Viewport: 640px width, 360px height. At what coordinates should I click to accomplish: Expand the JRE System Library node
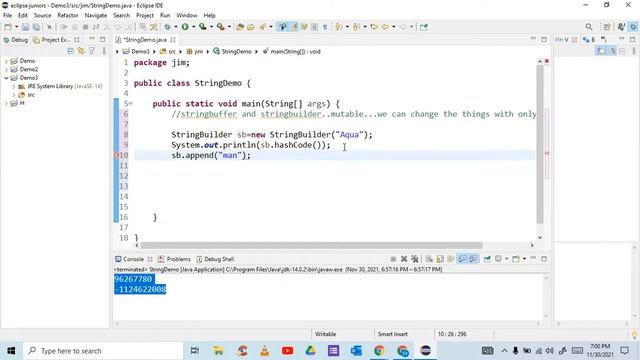coord(13,87)
